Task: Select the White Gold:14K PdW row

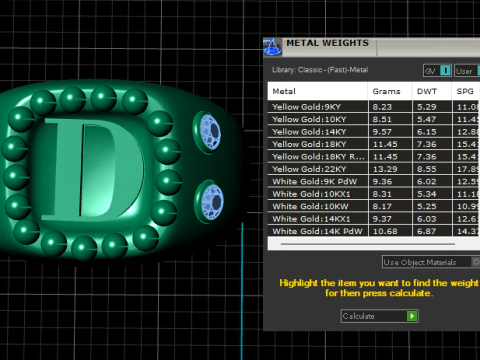Action: (x=374, y=231)
